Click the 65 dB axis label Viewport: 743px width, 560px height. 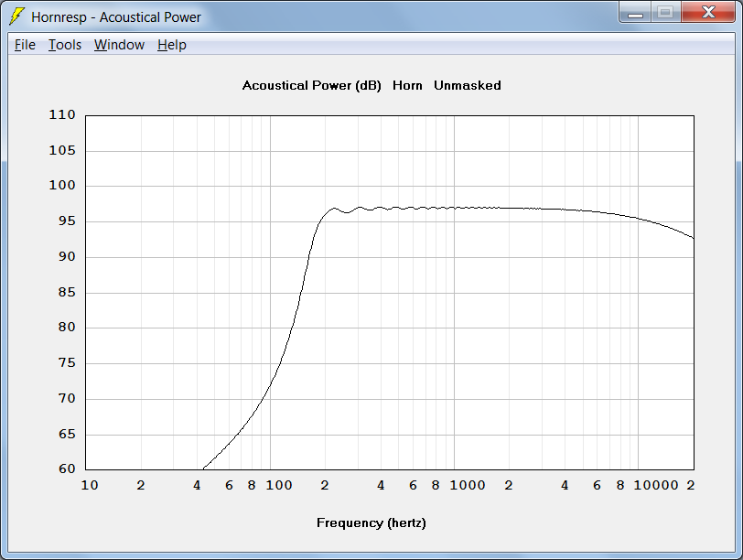[67, 434]
